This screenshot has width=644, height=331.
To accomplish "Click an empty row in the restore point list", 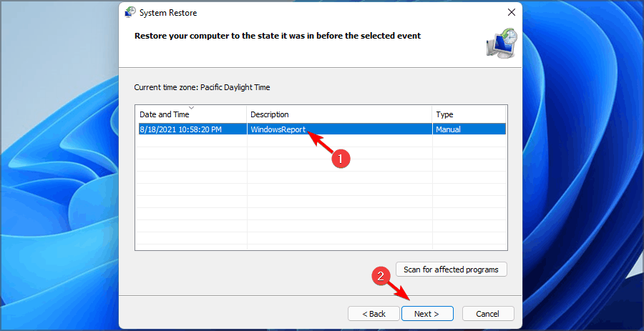I will (x=321, y=194).
